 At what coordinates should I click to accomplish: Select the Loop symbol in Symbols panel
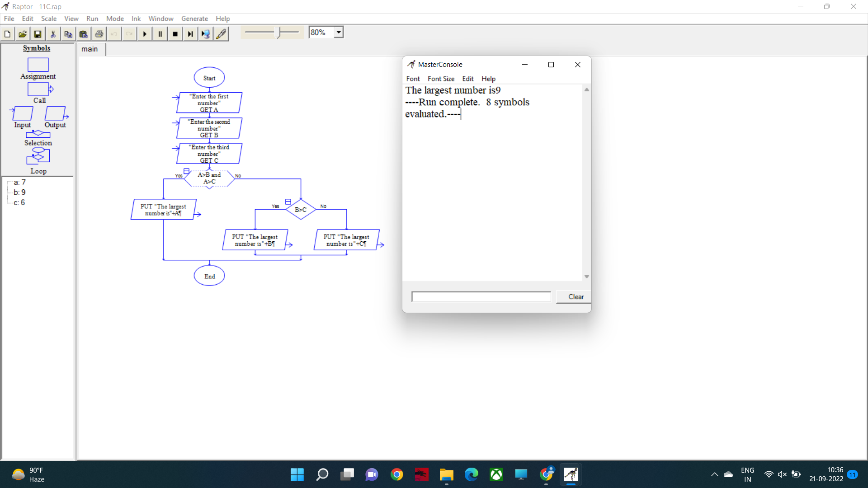coord(38,156)
